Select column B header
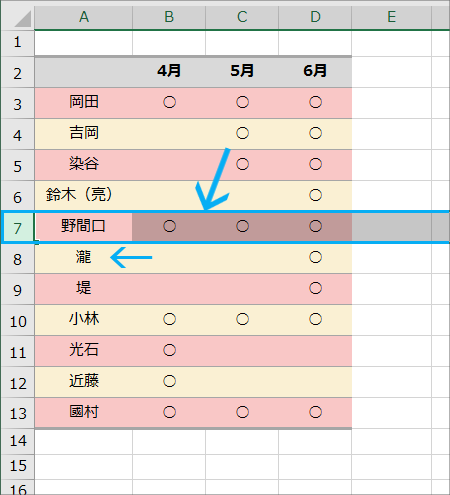The image size is (450, 495). (169, 17)
